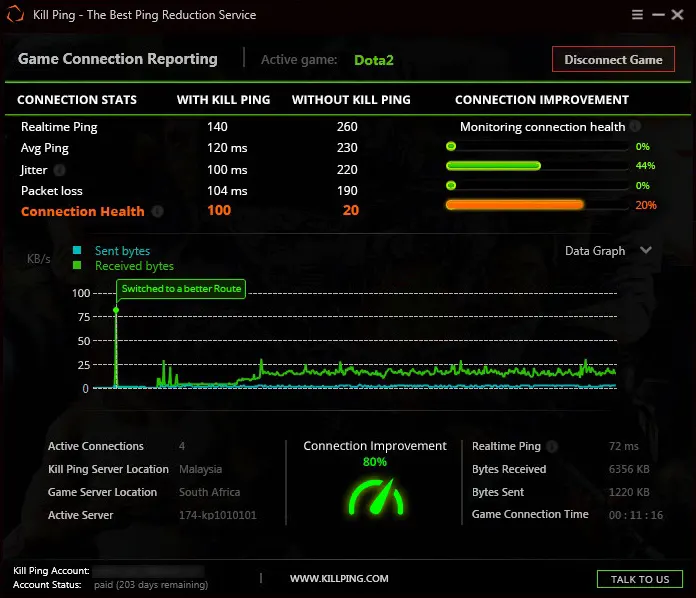The height and width of the screenshot is (598, 696).
Task: Click the orange Connection Health label
Action: click(x=83, y=211)
